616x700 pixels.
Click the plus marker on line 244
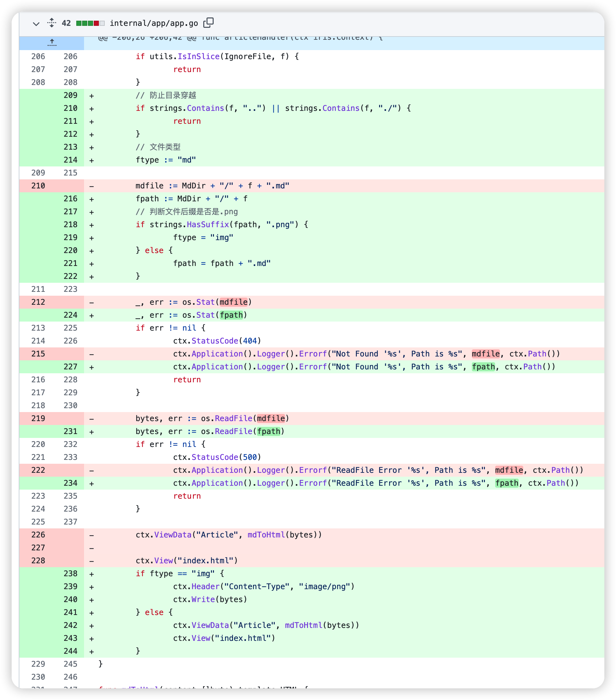(x=91, y=652)
